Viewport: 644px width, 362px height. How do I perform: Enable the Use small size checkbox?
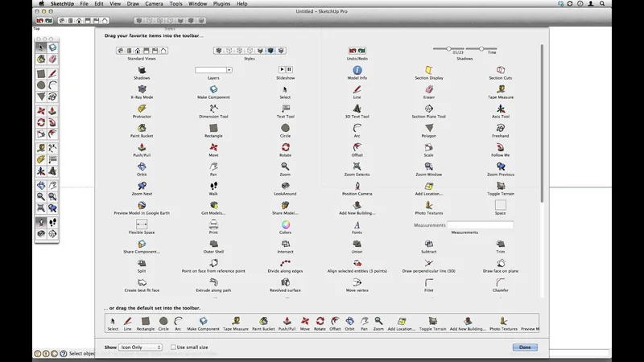(x=173, y=348)
